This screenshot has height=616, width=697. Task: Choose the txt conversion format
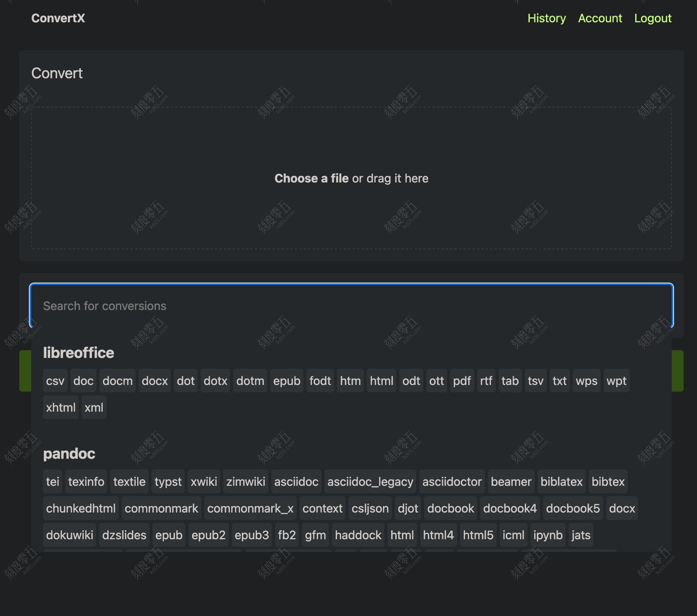click(559, 381)
